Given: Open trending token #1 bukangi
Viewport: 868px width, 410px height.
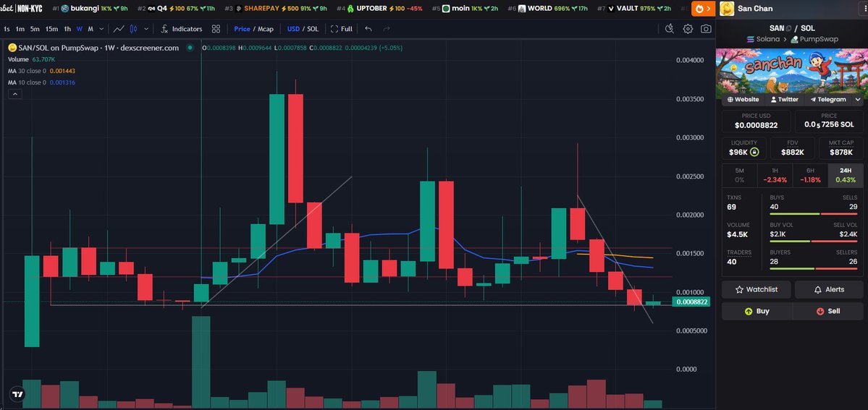Looking at the screenshot, I should 90,8.
